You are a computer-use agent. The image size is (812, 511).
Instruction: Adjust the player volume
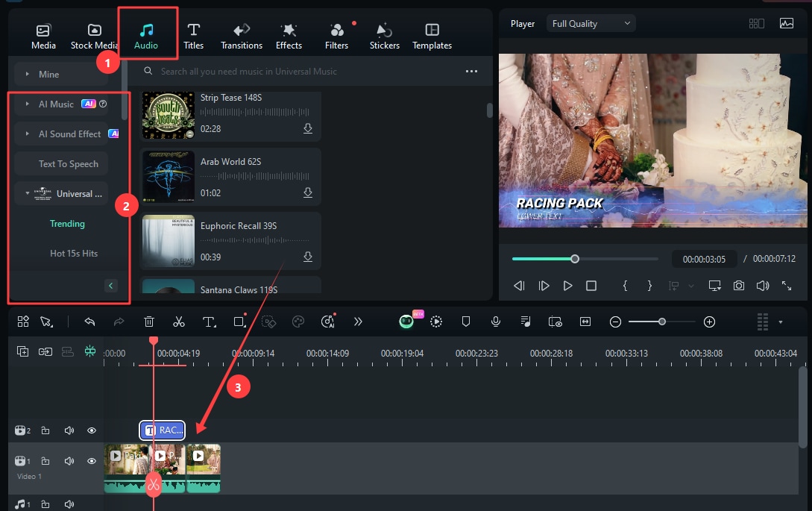click(x=763, y=286)
